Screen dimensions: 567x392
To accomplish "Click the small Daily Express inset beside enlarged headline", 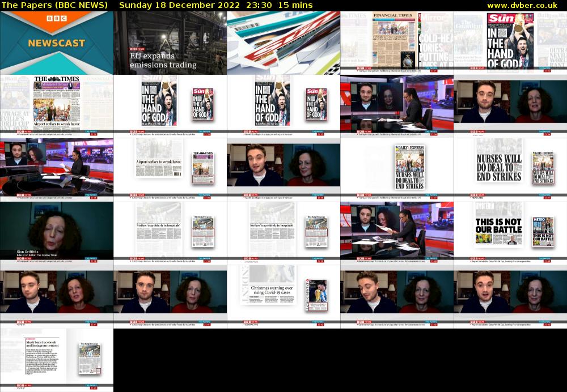I will tap(543, 168).
